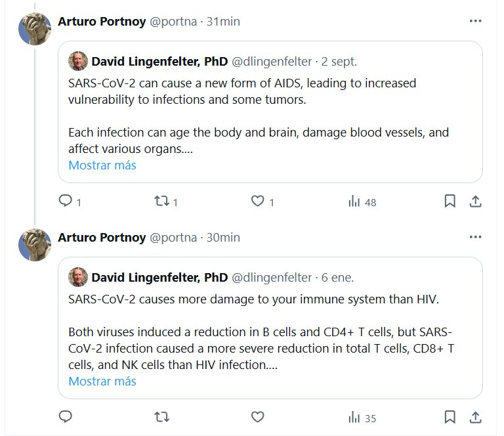Expand 'Mostrar más' in the HIV quote
Viewport: 504px width, 436px height.
pos(102,381)
